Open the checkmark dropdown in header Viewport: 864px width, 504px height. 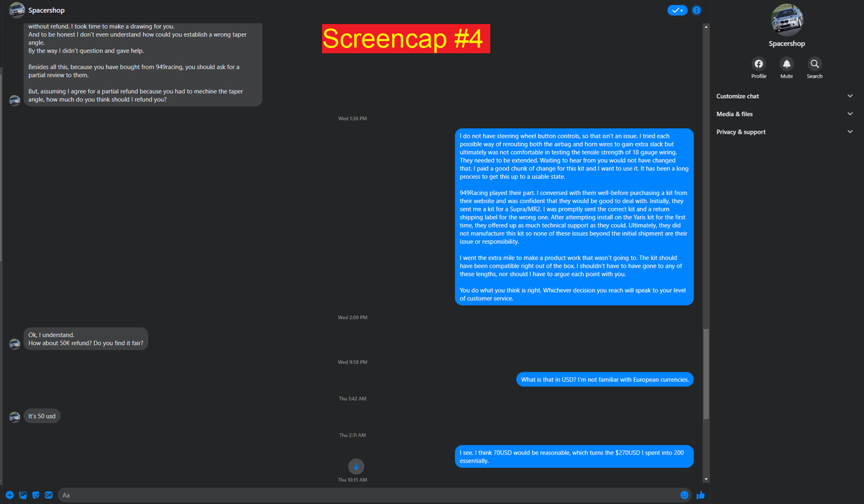pyautogui.click(x=678, y=10)
